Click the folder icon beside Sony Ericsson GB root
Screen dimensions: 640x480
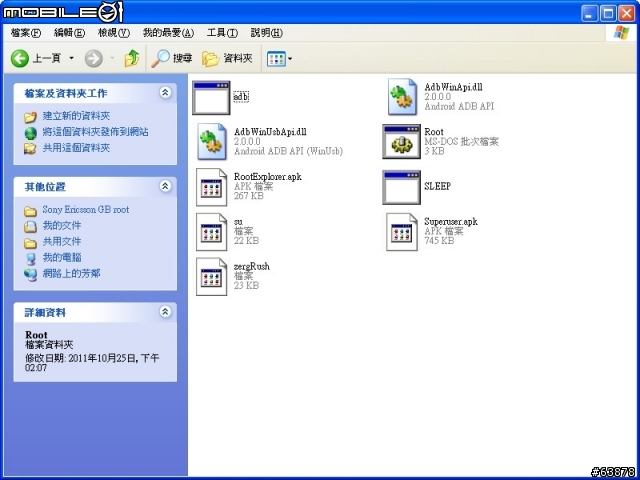[30, 211]
